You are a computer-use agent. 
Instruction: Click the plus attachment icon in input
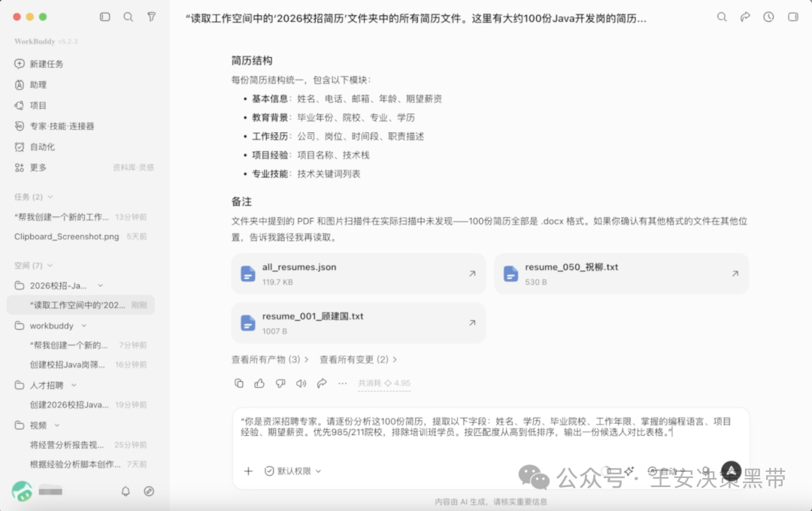point(249,470)
